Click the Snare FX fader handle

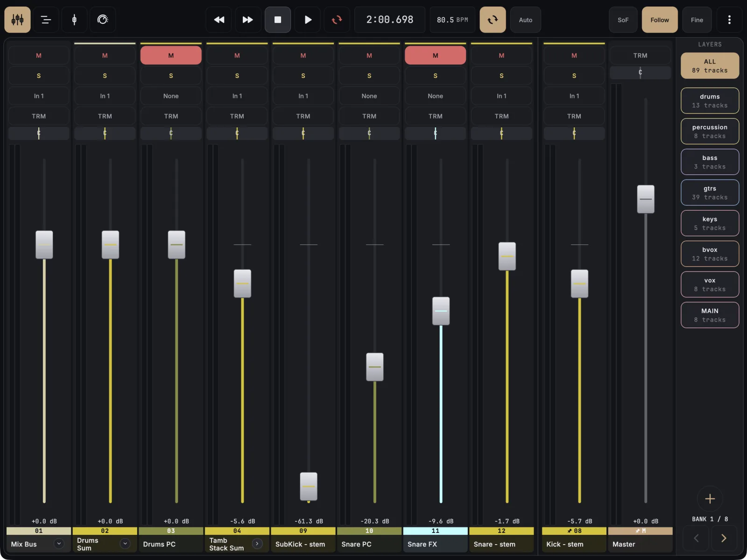441,311
